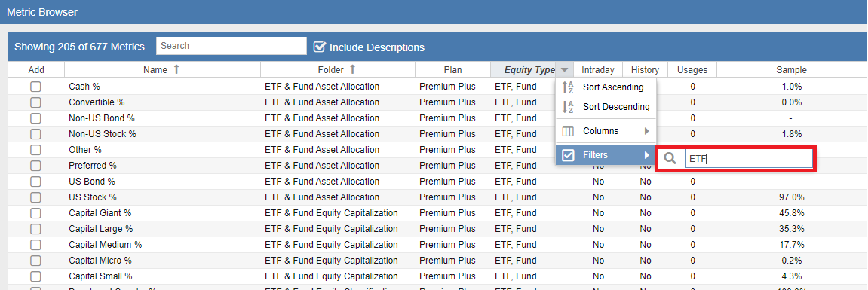868x290 pixels.
Task: Click the Preferred % metric name
Action: click(x=93, y=166)
